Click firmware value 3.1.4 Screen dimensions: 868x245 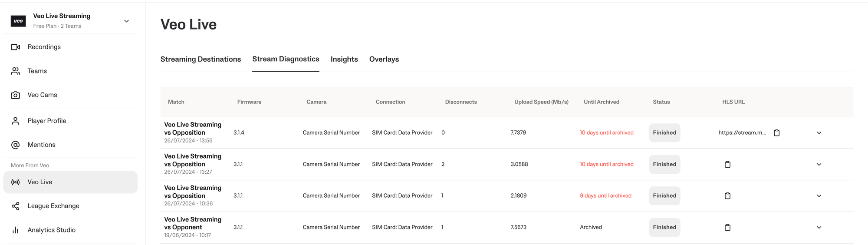click(239, 132)
